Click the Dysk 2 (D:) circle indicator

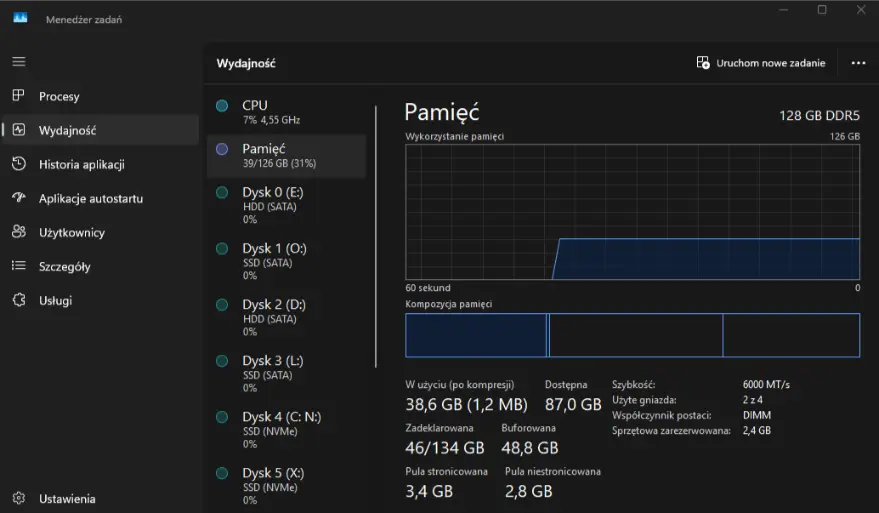pos(222,305)
